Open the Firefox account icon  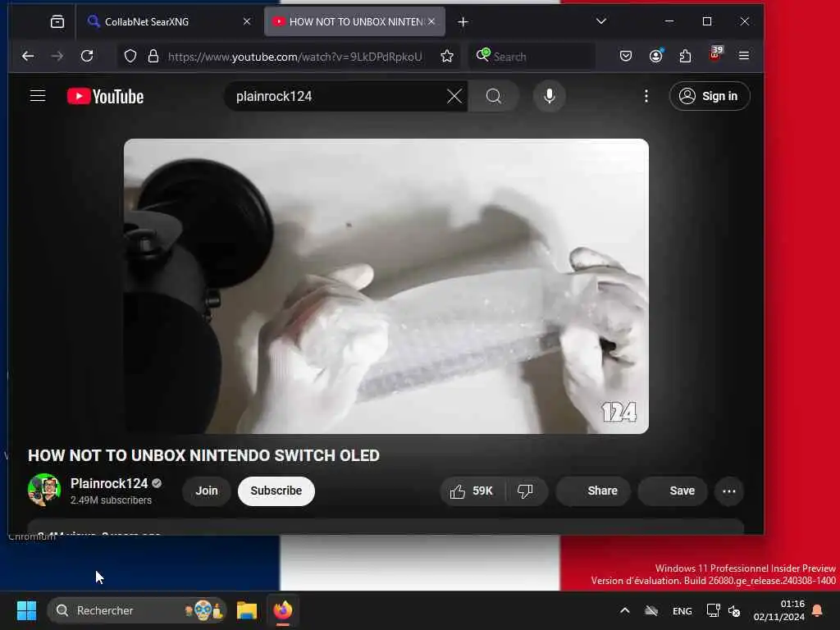click(656, 56)
